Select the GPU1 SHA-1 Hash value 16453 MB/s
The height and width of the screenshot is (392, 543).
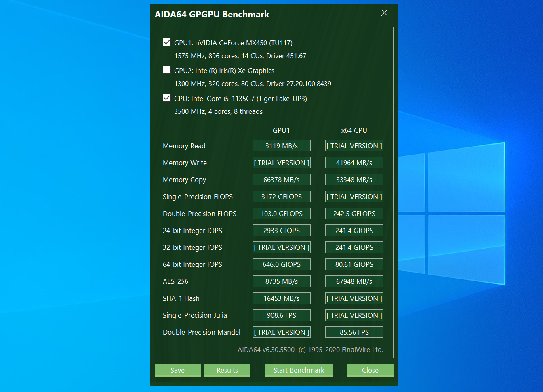(282, 298)
